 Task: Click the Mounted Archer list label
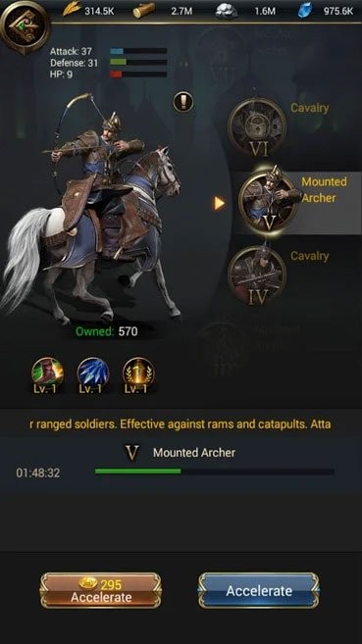point(324,190)
